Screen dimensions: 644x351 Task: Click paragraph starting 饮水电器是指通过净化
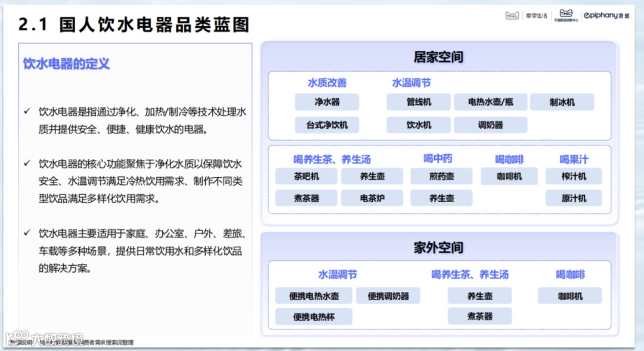[143, 120]
